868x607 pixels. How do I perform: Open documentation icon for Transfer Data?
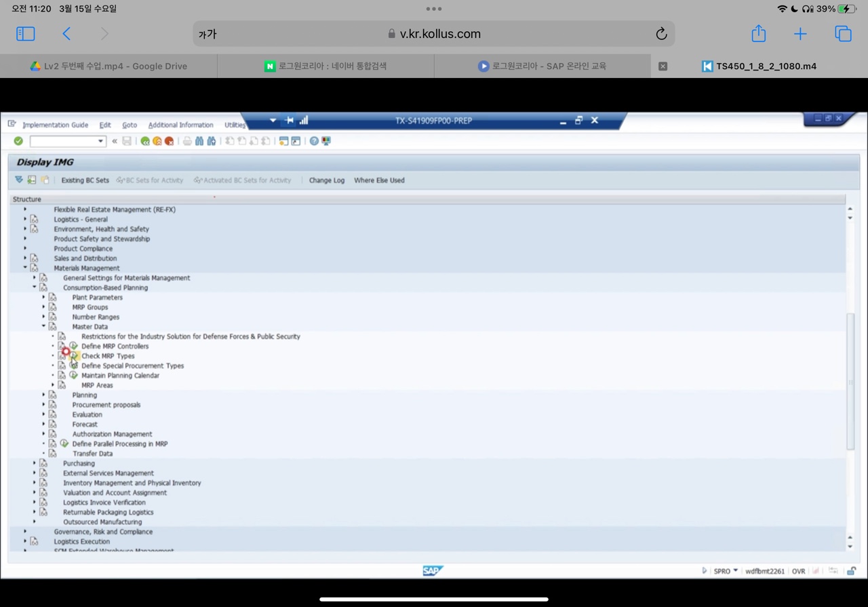52,454
